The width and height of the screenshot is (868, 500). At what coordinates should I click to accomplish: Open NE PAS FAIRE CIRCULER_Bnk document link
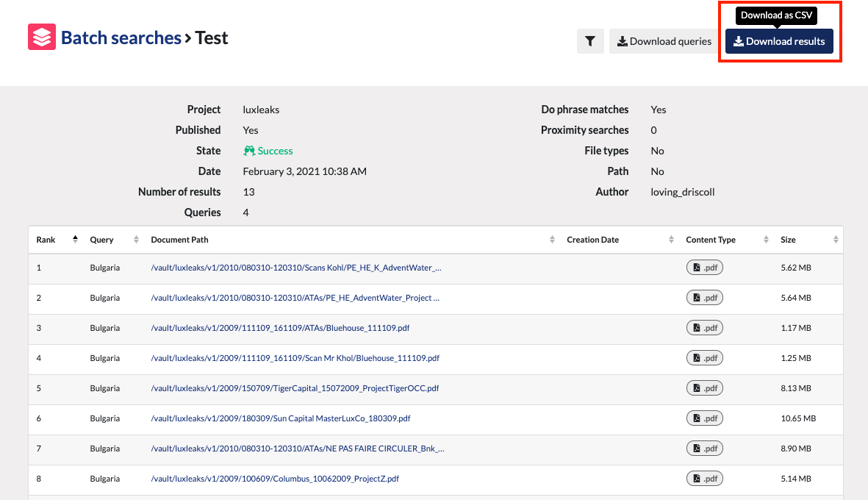297,449
